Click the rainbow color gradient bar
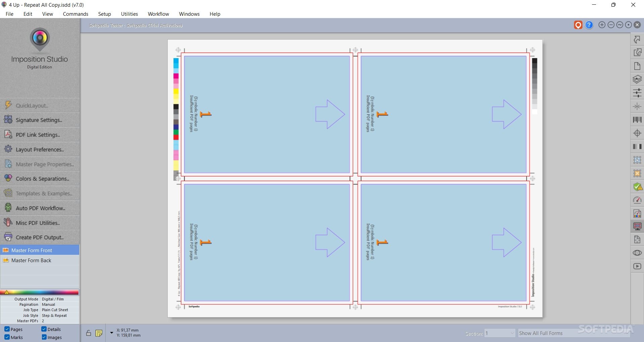The width and height of the screenshot is (644, 342). click(40, 292)
